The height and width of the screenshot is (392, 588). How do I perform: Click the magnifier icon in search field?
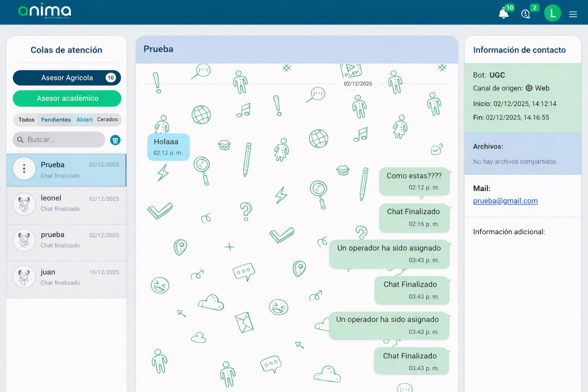coord(21,139)
